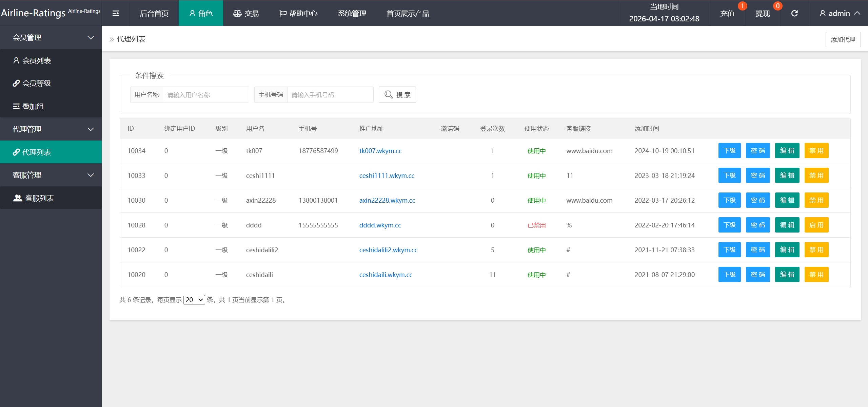
Task: Open tk007.wkym.cc promotion link
Action: coord(380,151)
